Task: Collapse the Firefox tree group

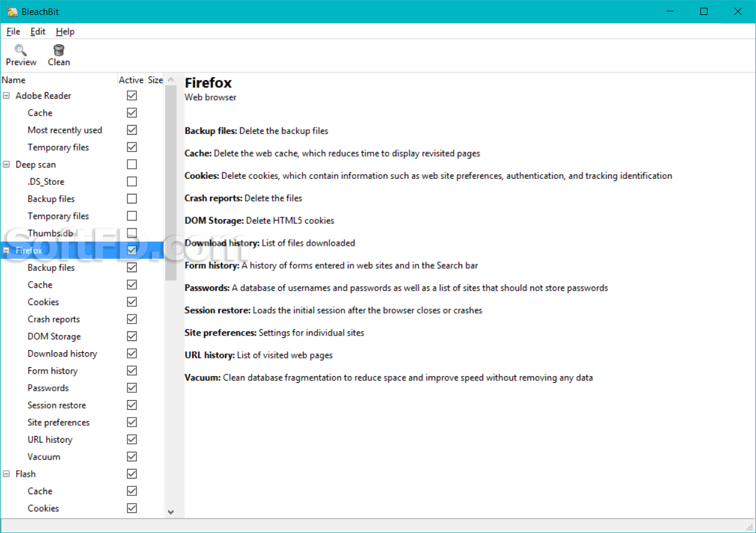Action: (x=7, y=251)
